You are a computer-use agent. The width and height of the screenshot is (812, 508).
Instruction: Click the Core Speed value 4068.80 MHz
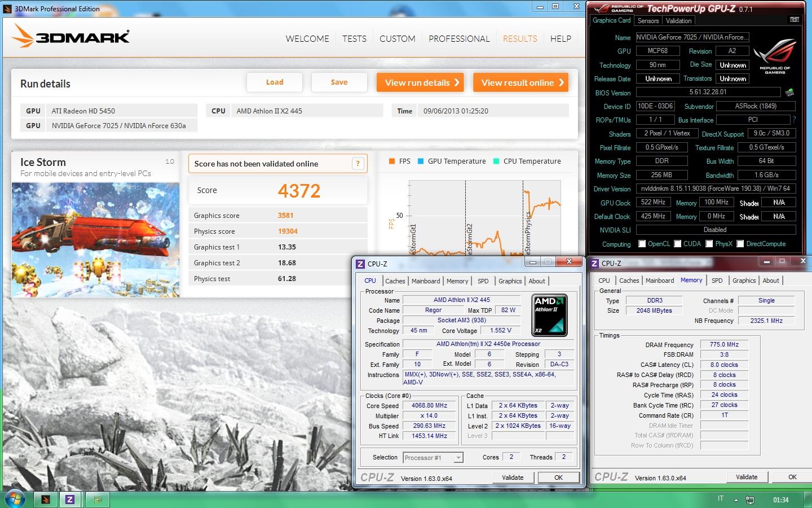[429, 405]
